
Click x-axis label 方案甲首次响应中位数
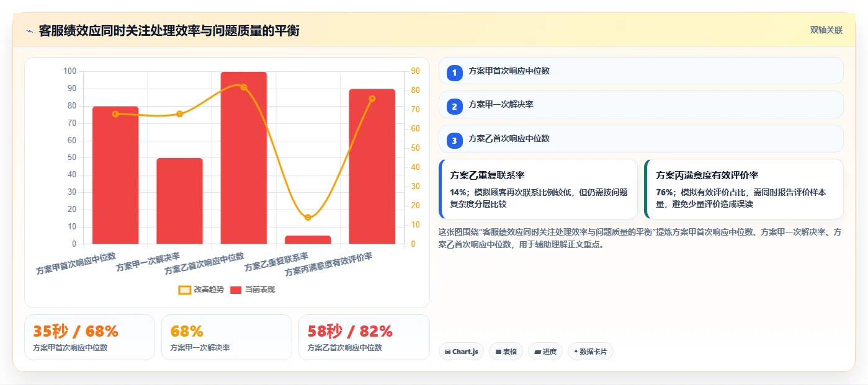[x=76, y=263]
